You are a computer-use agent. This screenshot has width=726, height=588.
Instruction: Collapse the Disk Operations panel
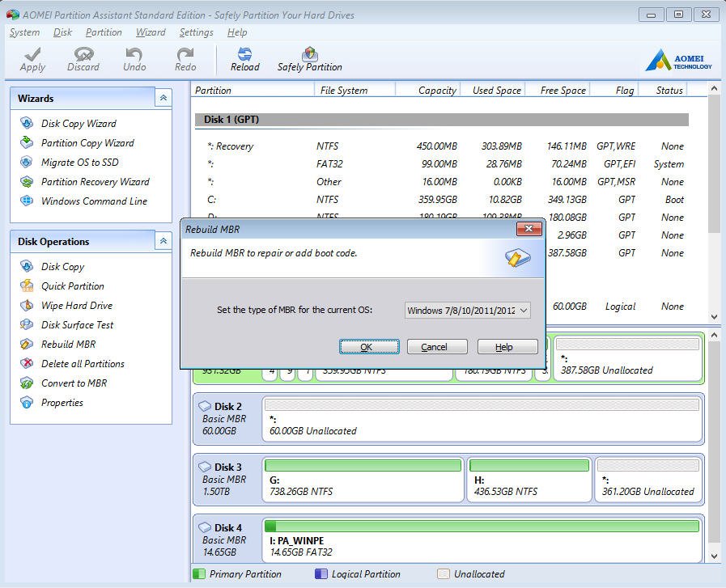click(x=163, y=242)
